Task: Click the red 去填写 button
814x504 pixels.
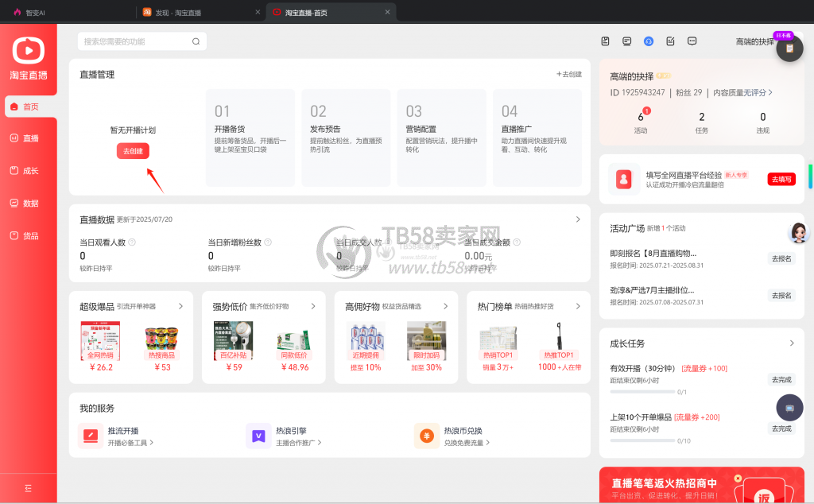Action: click(x=781, y=179)
